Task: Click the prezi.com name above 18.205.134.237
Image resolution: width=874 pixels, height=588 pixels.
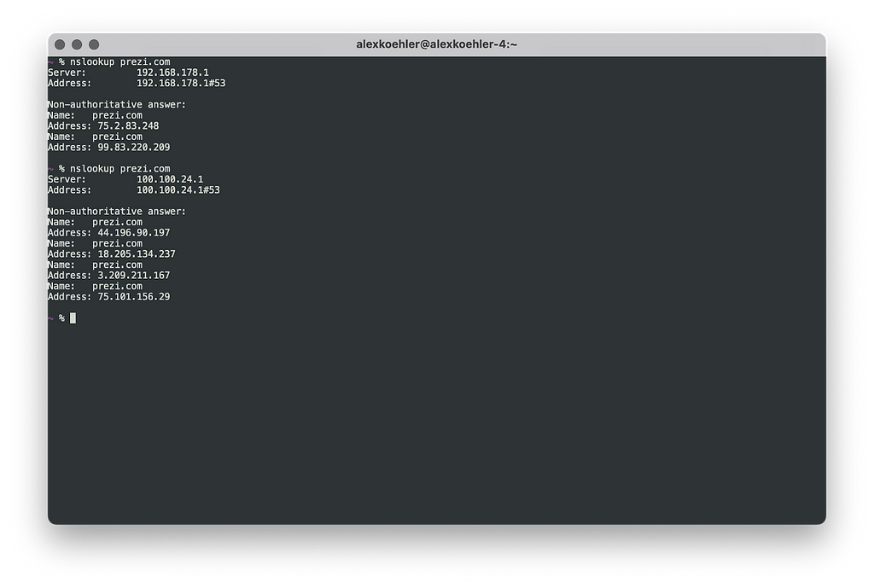Action: [117, 243]
